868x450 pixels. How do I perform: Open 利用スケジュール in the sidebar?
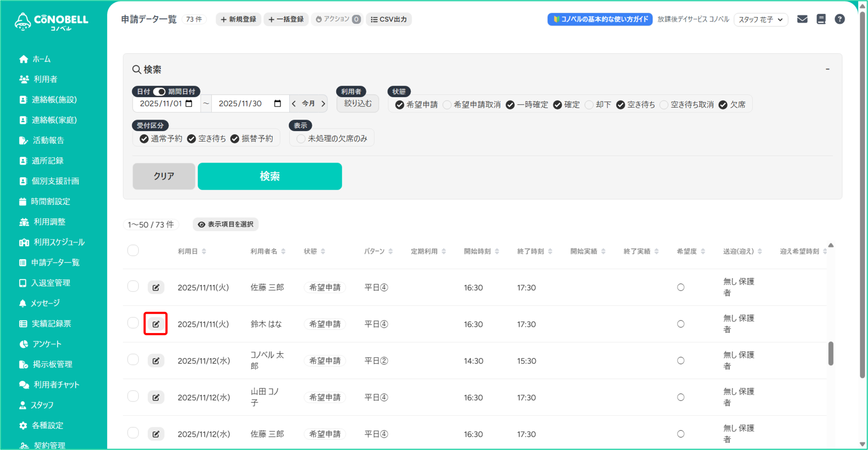point(59,242)
